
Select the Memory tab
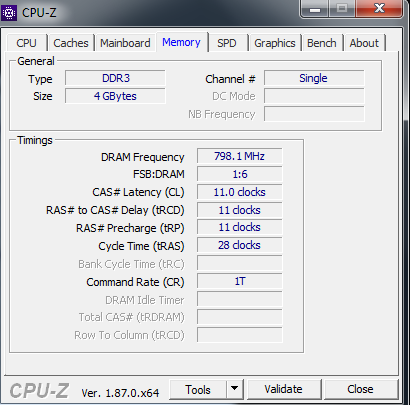181,42
